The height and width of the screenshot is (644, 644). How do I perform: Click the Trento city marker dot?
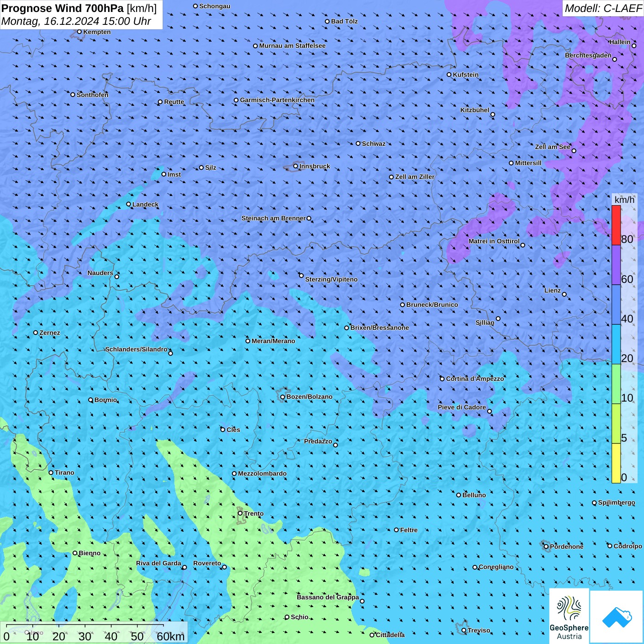240,513
